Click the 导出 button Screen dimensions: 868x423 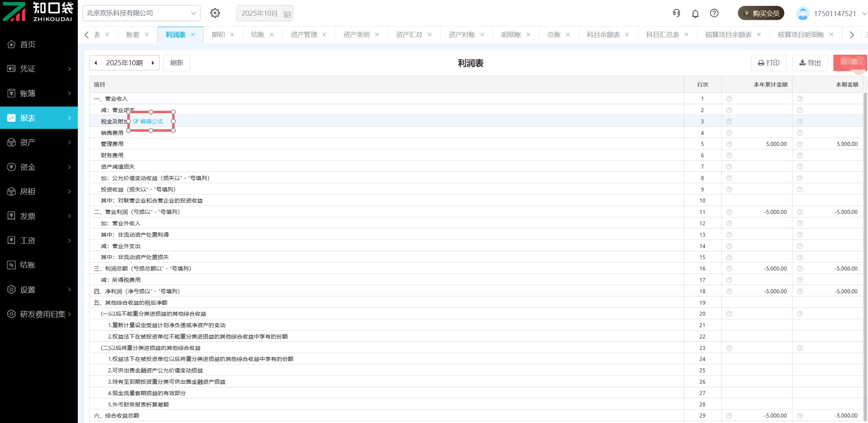tap(810, 63)
